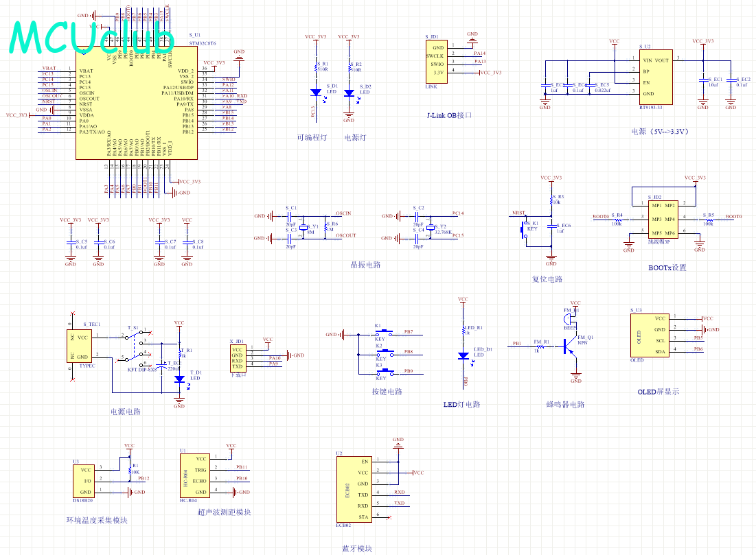Select the X_JD1 download header

coord(238,358)
